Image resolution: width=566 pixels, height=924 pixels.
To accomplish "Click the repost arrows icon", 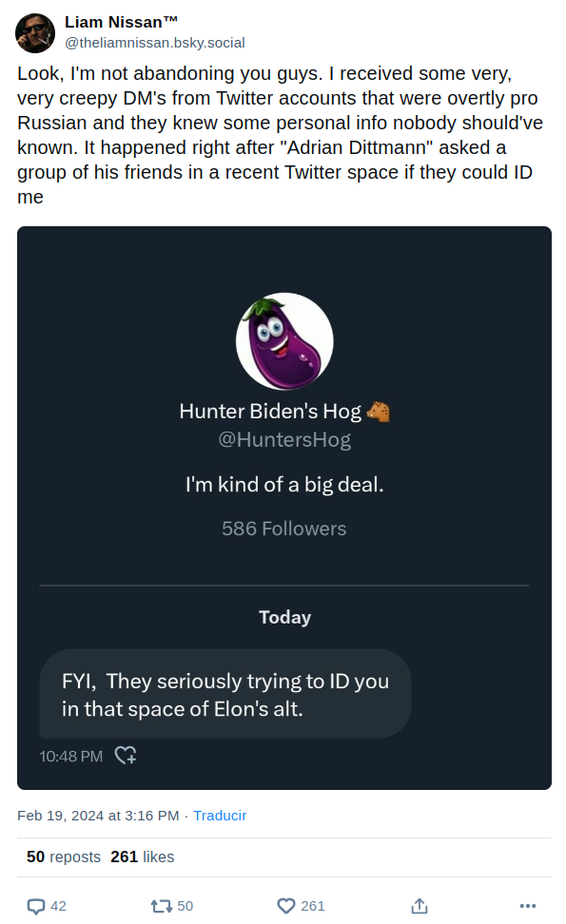I will click(164, 906).
